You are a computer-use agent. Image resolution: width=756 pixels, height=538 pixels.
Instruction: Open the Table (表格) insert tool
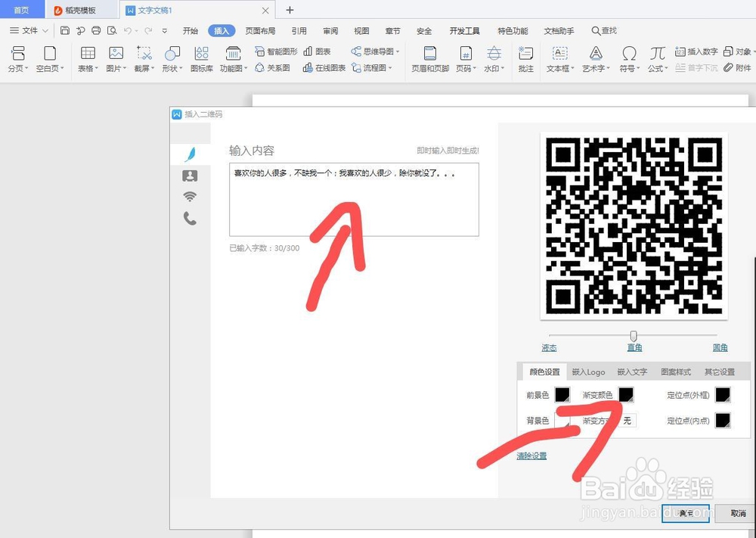coord(88,59)
